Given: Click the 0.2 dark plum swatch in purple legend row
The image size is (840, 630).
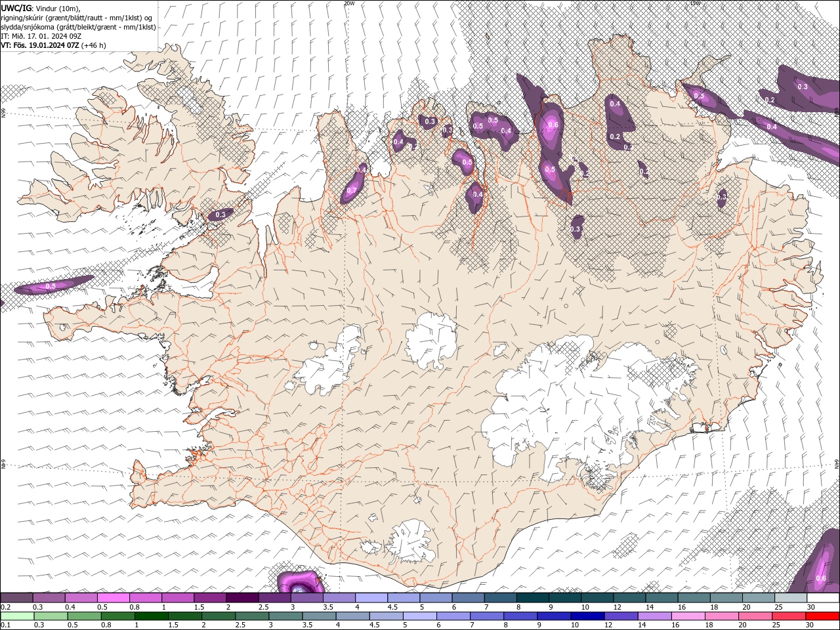Looking at the screenshot, I should coord(16,598).
